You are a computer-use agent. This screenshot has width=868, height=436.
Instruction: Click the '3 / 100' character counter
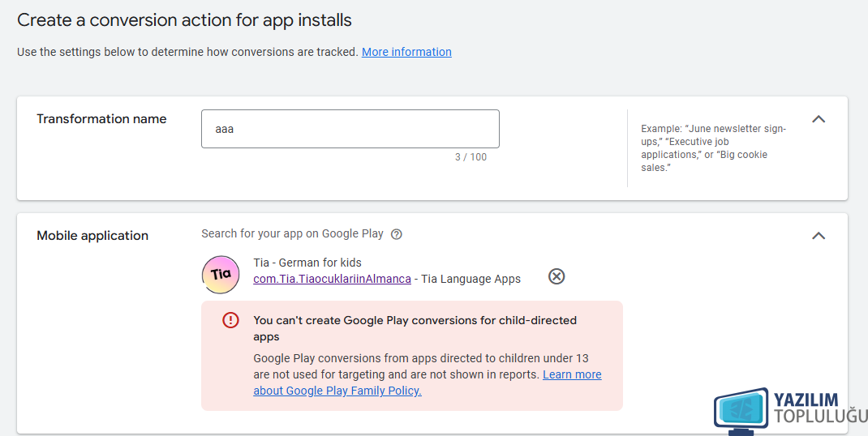tap(471, 157)
